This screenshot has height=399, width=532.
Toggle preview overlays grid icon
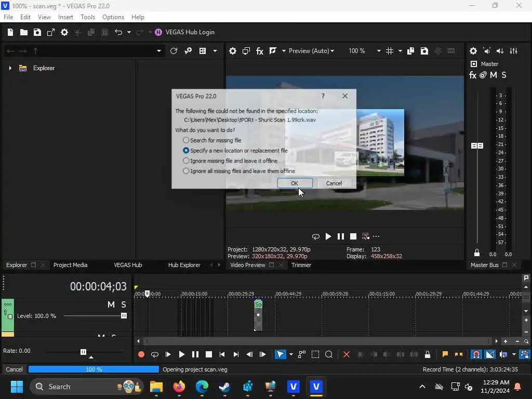[x=390, y=51]
